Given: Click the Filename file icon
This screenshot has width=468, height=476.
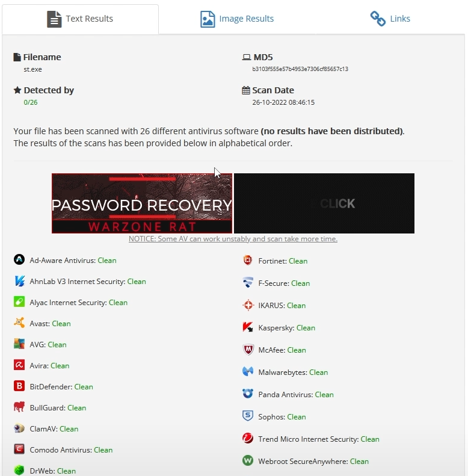Looking at the screenshot, I should tap(17, 57).
